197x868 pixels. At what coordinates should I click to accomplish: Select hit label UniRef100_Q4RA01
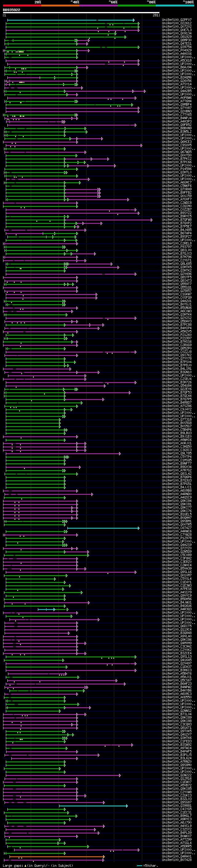[x=177, y=856]
